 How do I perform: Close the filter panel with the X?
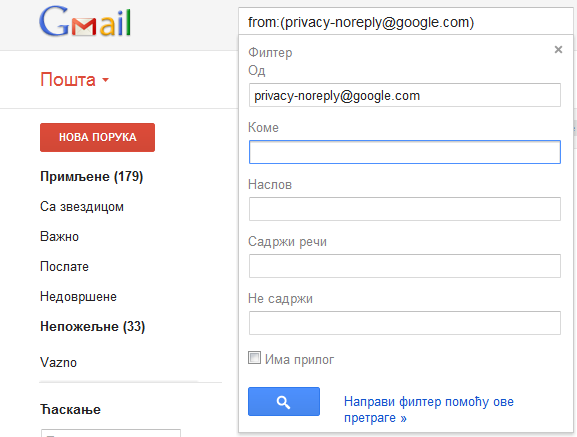pyautogui.click(x=558, y=49)
